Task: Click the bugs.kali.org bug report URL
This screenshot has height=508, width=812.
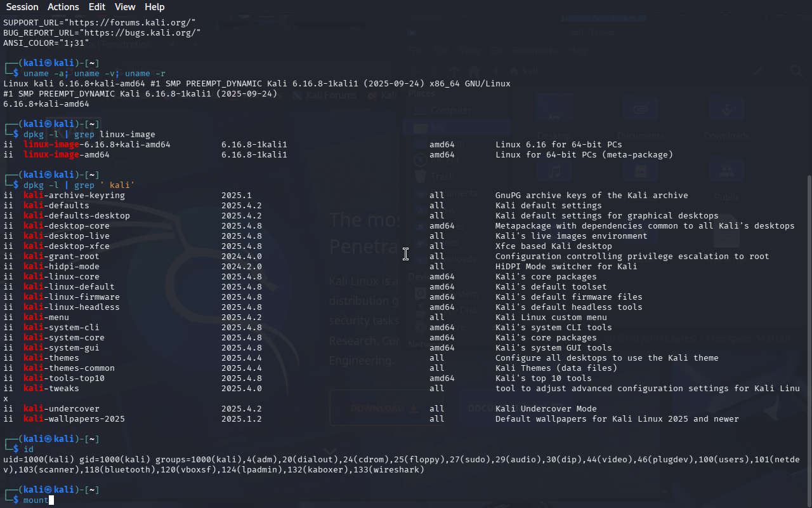Action: point(138,32)
